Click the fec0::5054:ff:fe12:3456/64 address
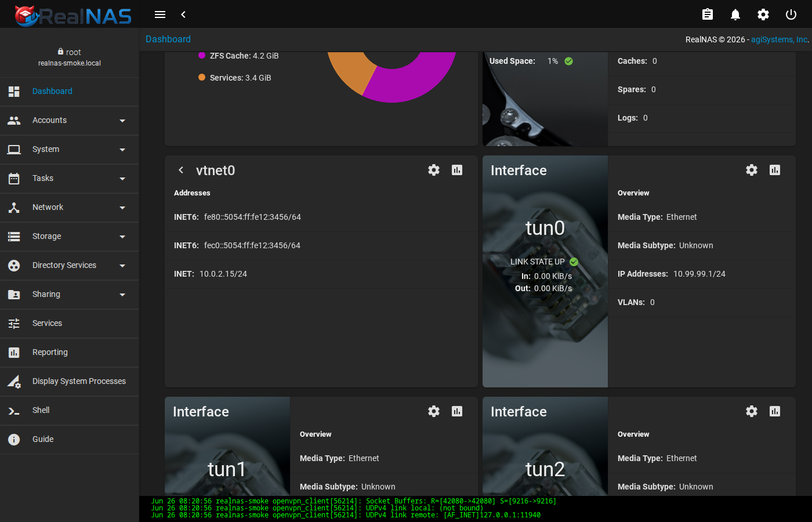This screenshot has height=522, width=812. (252, 245)
